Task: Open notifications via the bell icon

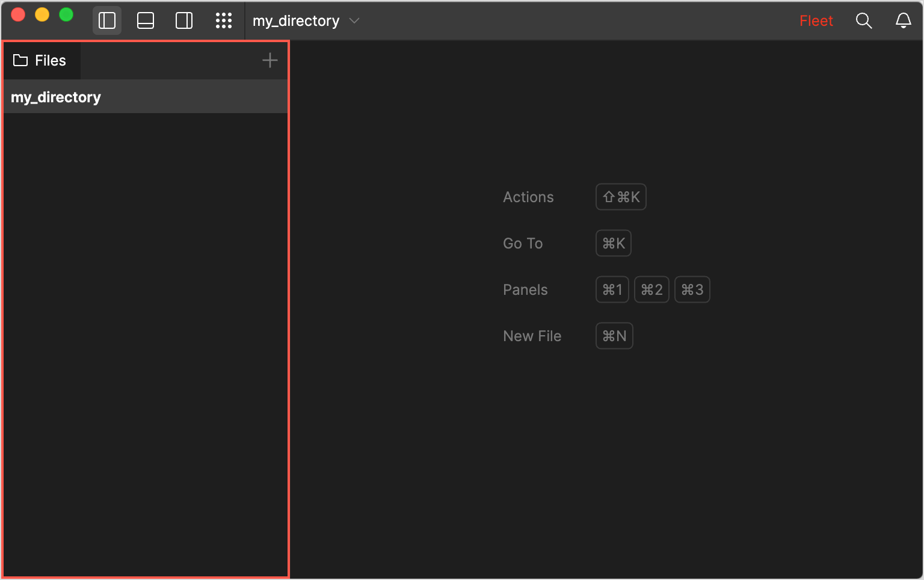Action: (x=903, y=20)
